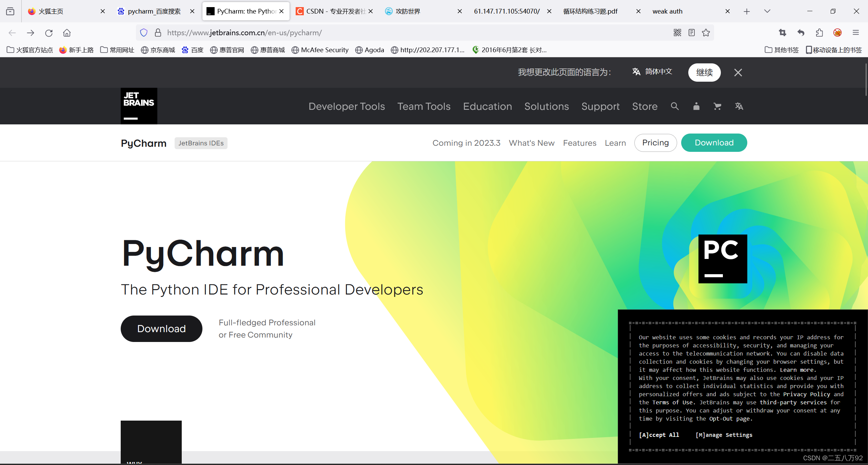Open the 简体中文 language selector
Screen dimensions: 868x465
652,72
